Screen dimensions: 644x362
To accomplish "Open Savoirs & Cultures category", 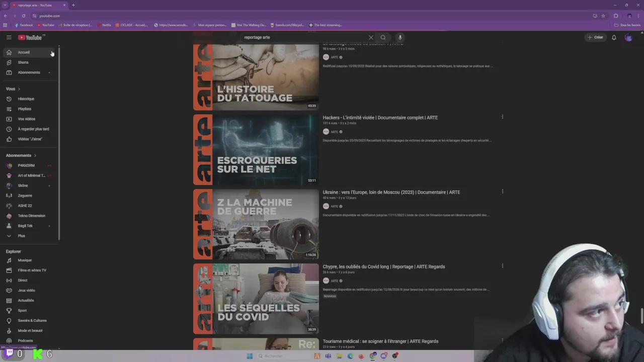I will tap(30, 321).
